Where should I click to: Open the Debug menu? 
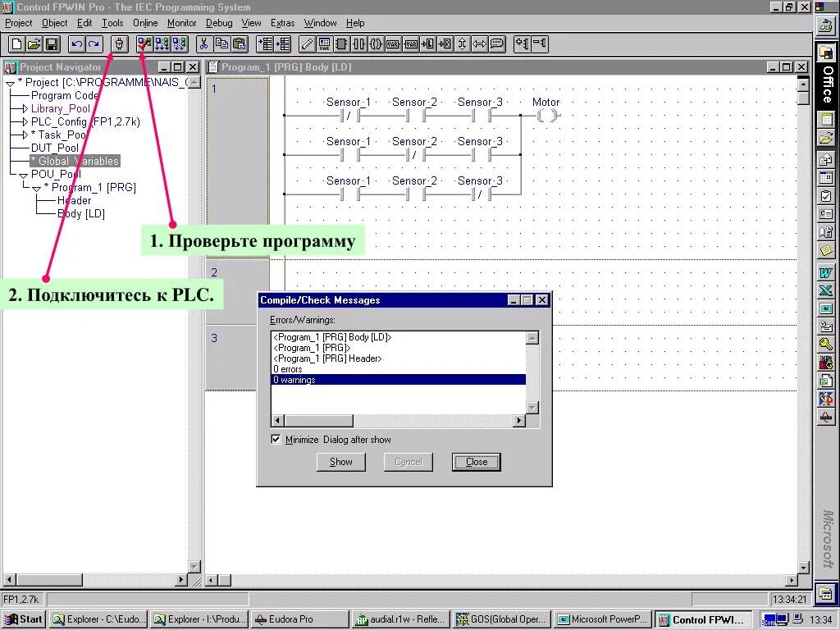pyautogui.click(x=219, y=23)
